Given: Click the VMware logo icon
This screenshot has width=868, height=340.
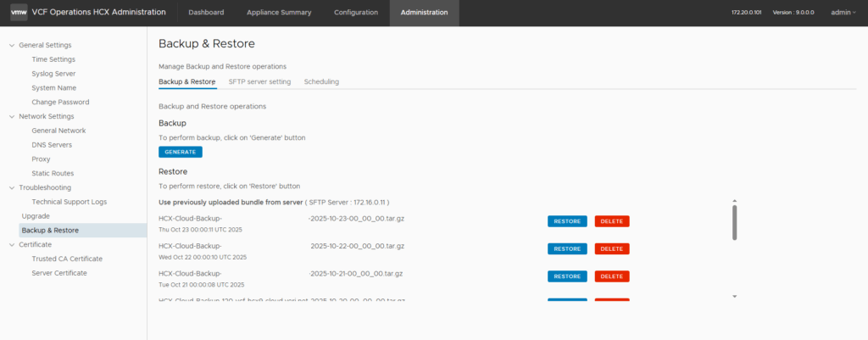Looking at the screenshot, I should [18, 13].
